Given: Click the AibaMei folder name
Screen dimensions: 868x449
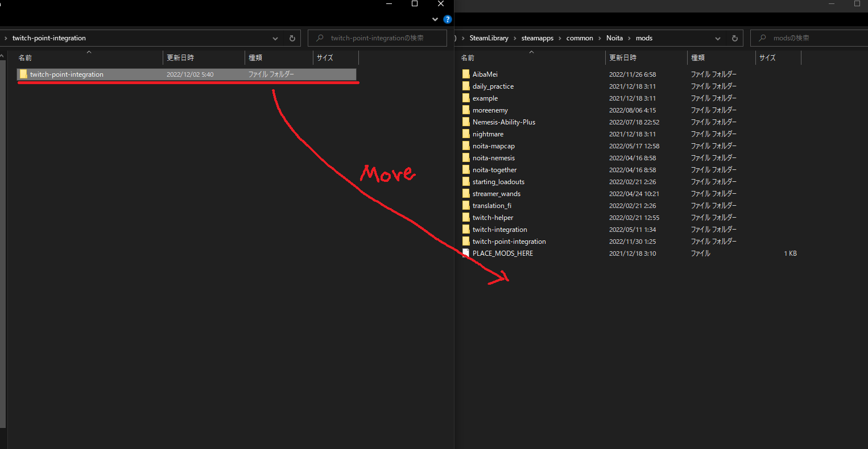Looking at the screenshot, I should coord(485,74).
